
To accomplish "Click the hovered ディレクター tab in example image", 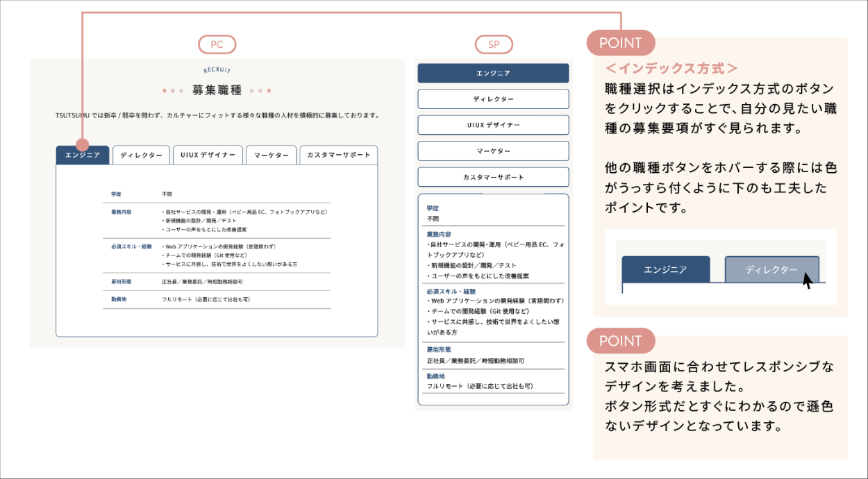I will click(x=771, y=269).
